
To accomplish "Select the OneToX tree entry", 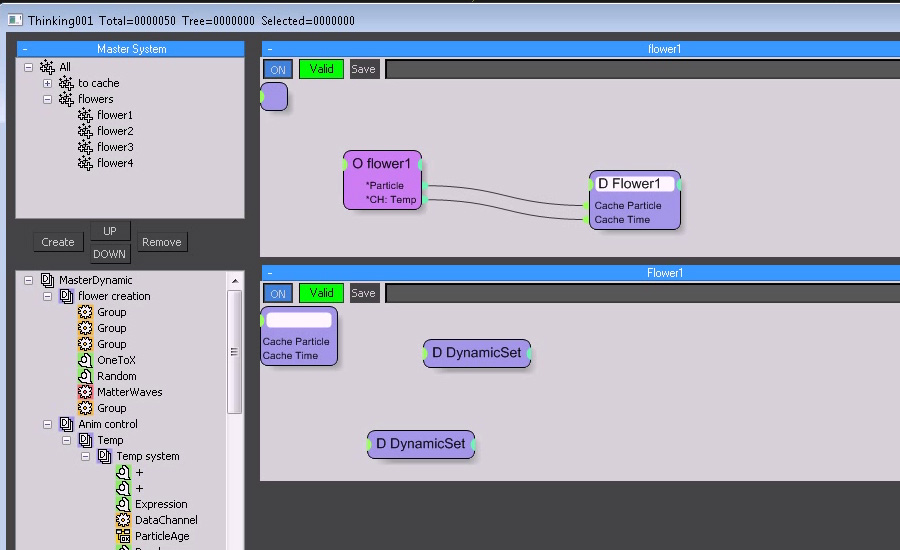I will tap(117, 360).
